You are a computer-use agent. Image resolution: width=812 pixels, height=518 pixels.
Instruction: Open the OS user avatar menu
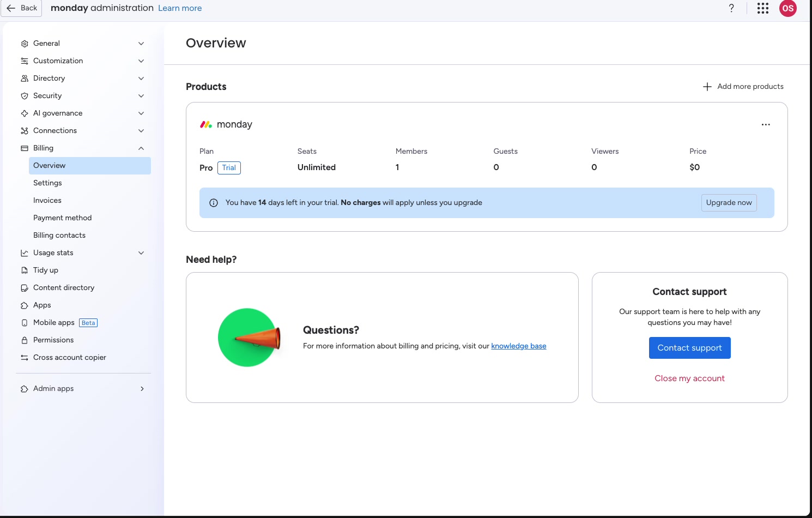(788, 8)
